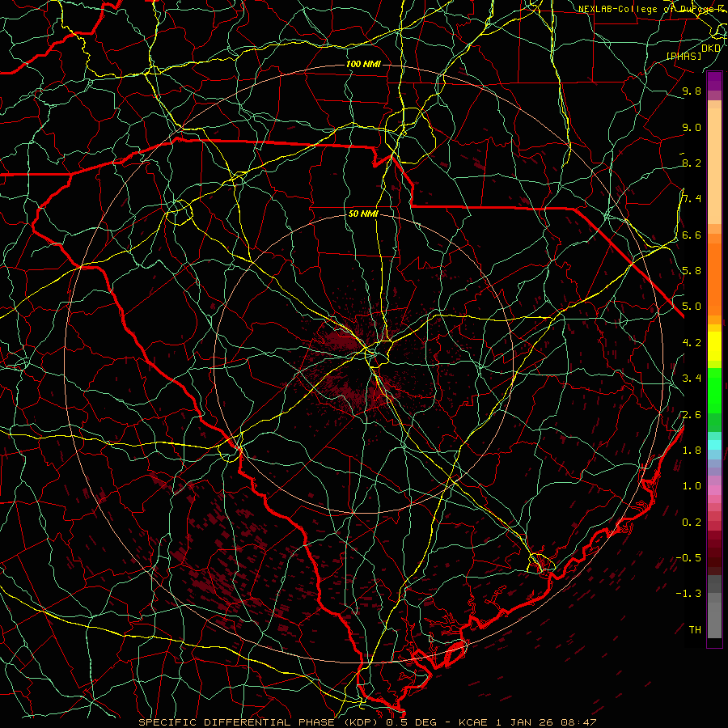Image resolution: width=728 pixels, height=728 pixels.
Task: Click the 50 NMI range ring label
Action: [x=363, y=214]
